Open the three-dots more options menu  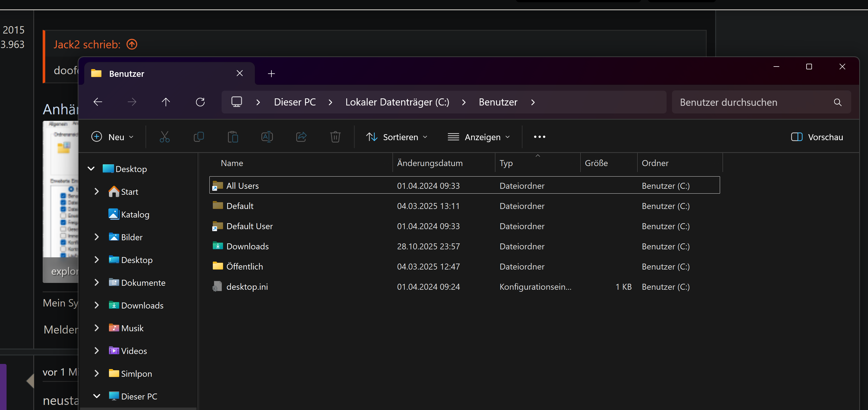click(x=539, y=137)
